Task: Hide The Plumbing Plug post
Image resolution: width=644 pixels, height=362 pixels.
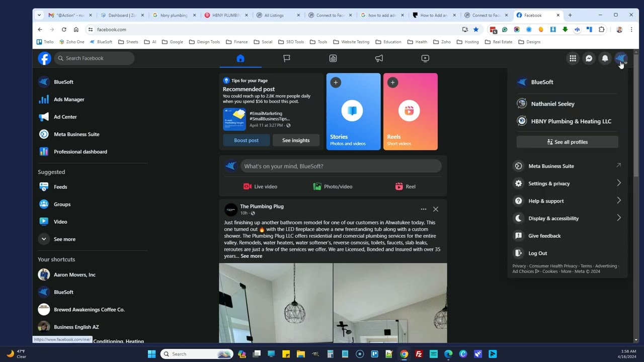Action: [436, 209]
